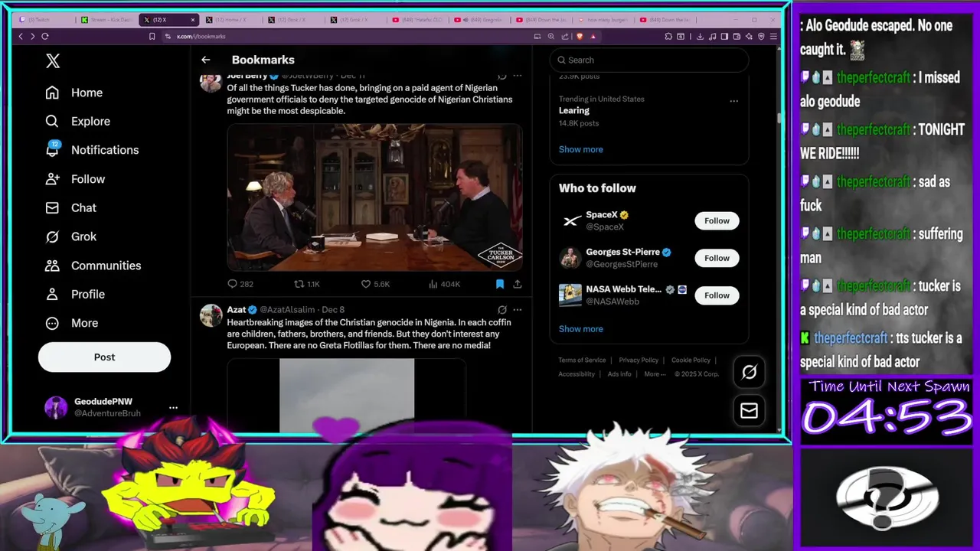Go to Profile in the sidebar
Viewport: 980px width, 551px height.
(75, 294)
